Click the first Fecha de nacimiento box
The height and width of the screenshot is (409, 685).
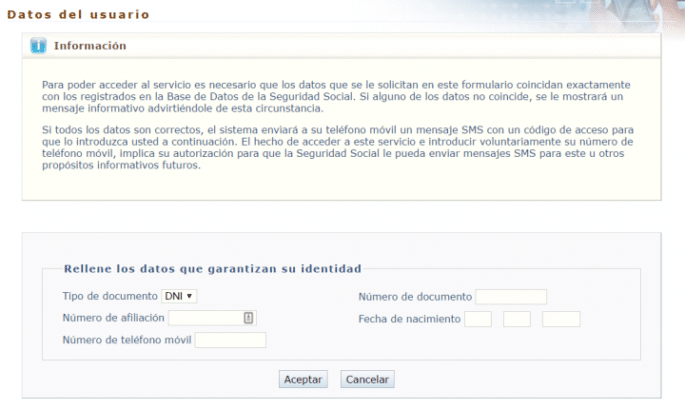tap(478, 319)
